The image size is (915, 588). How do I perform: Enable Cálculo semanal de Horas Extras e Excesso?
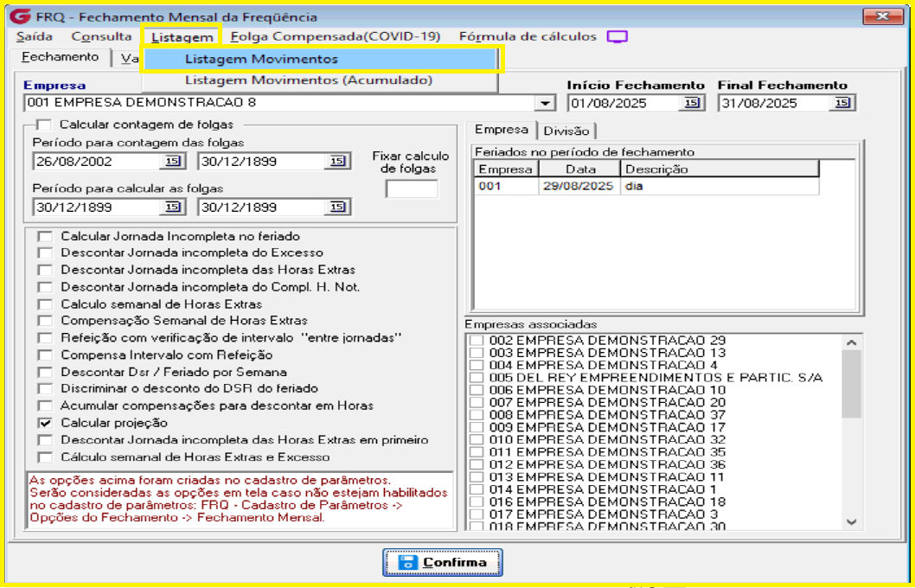pyautogui.click(x=45, y=457)
